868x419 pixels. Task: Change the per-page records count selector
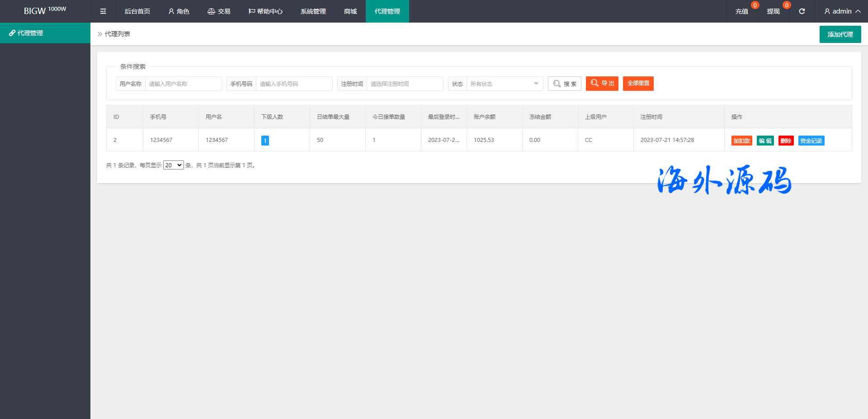coord(173,165)
